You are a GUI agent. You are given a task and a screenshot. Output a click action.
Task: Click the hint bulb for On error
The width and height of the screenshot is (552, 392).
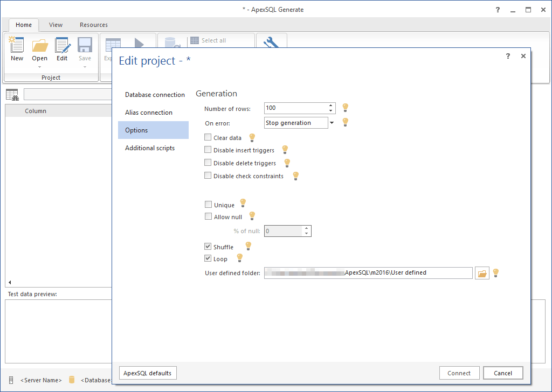click(346, 122)
